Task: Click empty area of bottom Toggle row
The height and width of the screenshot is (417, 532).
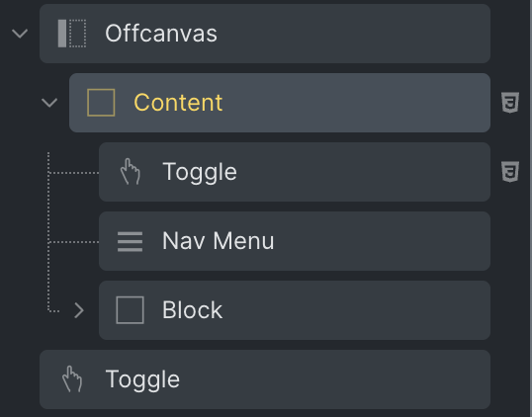Action: 332,379
